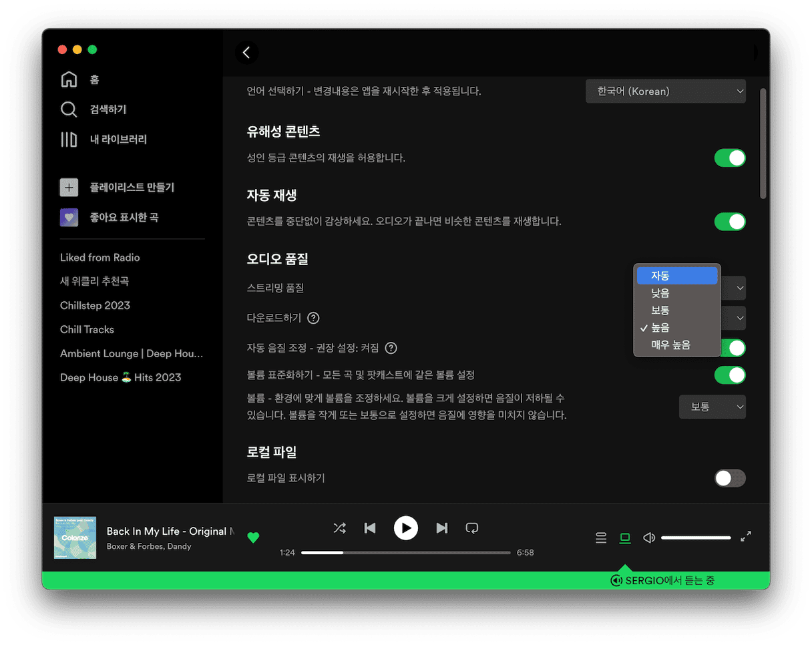
Task: Disable the 유해성 콘텐츠 toggle
Action: click(x=729, y=158)
